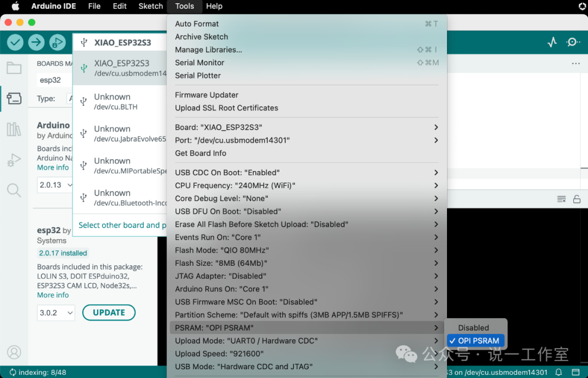588x378 pixels.
Task: Open the Debug panel sidebar icon
Action: tap(14, 160)
